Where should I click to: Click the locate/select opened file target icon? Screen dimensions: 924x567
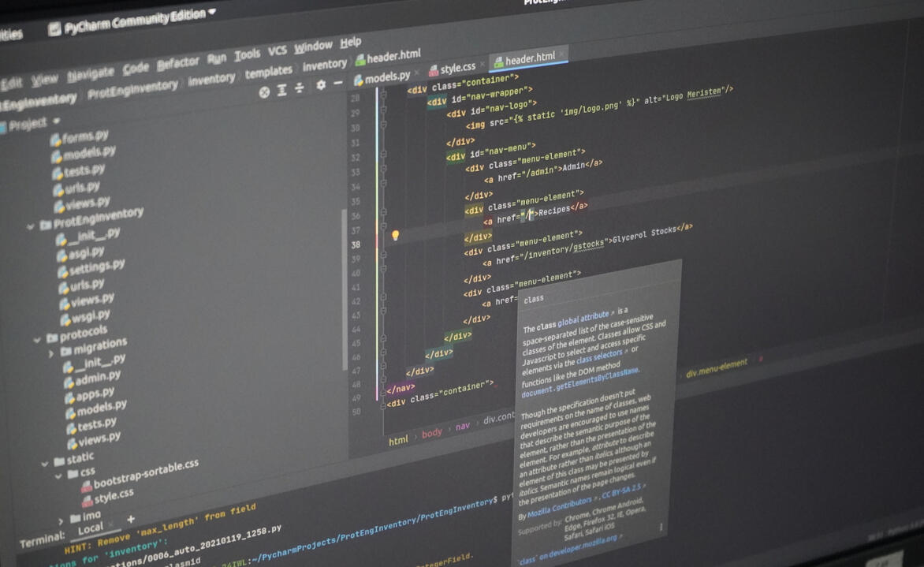[x=264, y=92]
